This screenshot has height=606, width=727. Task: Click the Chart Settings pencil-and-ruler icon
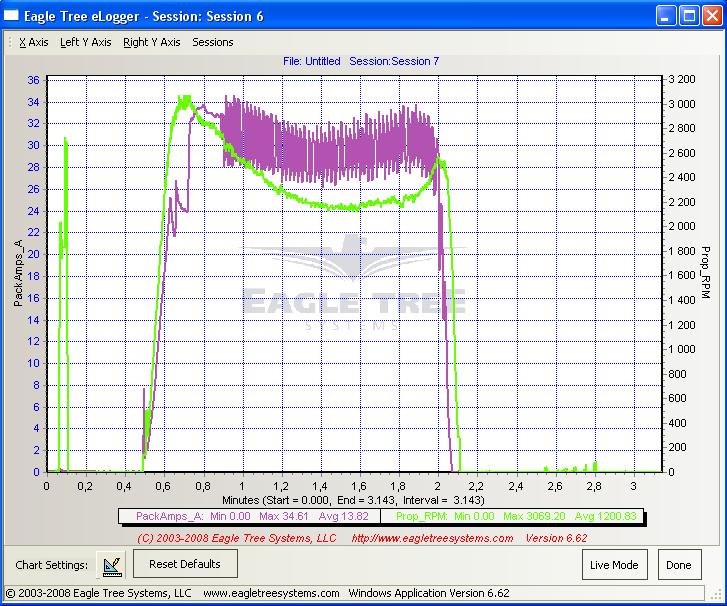[x=111, y=565]
